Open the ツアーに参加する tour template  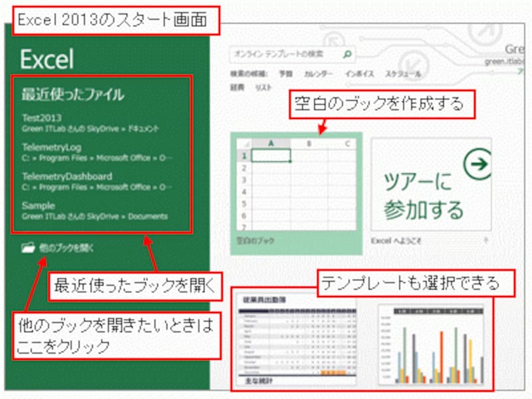click(x=431, y=184)
